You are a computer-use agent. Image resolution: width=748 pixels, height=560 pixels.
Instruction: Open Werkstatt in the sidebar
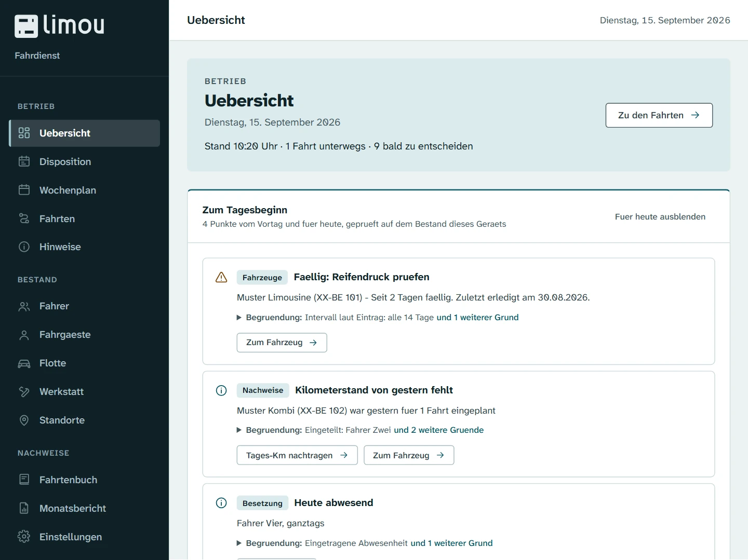point(84,392)
